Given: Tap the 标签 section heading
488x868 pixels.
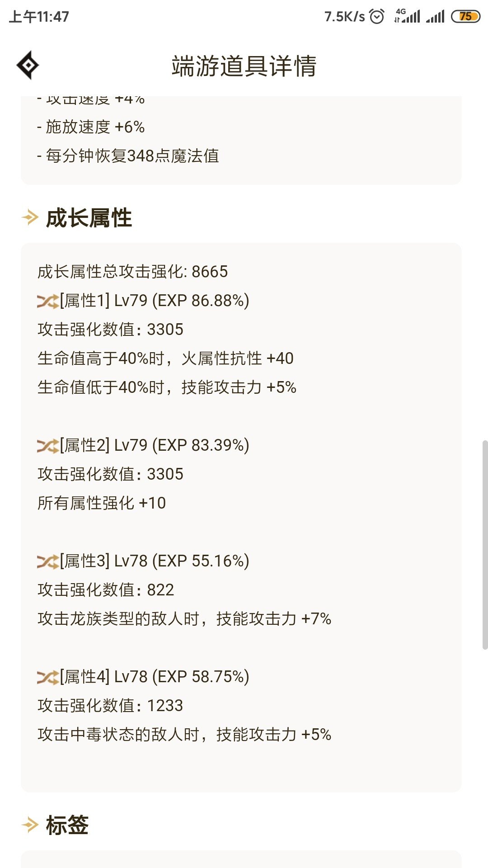Looking at the screenshot, I should pyautogui.click(x=67, y=825).
